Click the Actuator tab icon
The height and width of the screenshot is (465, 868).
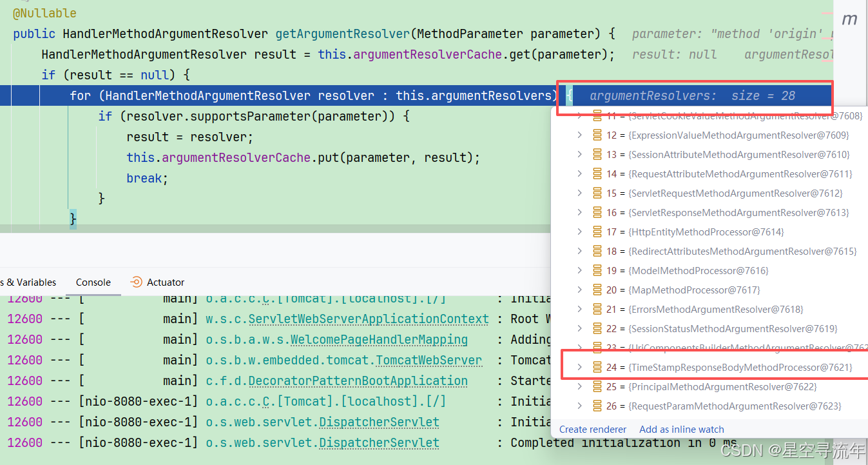click(136, 282)
